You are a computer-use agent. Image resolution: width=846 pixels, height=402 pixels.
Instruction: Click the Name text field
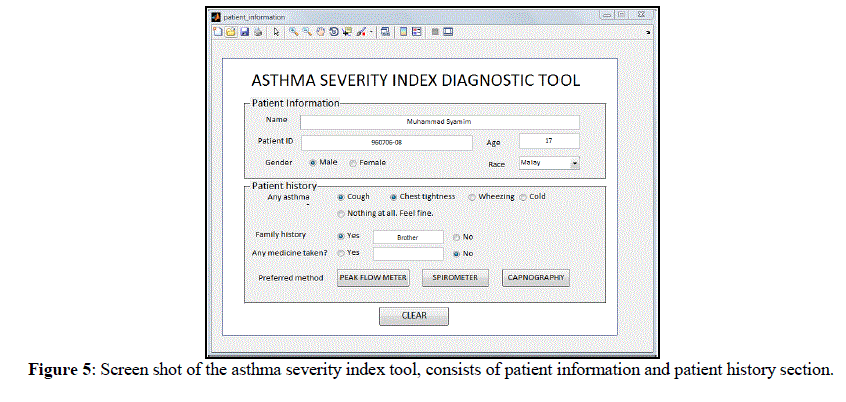[x=439, y=122]
